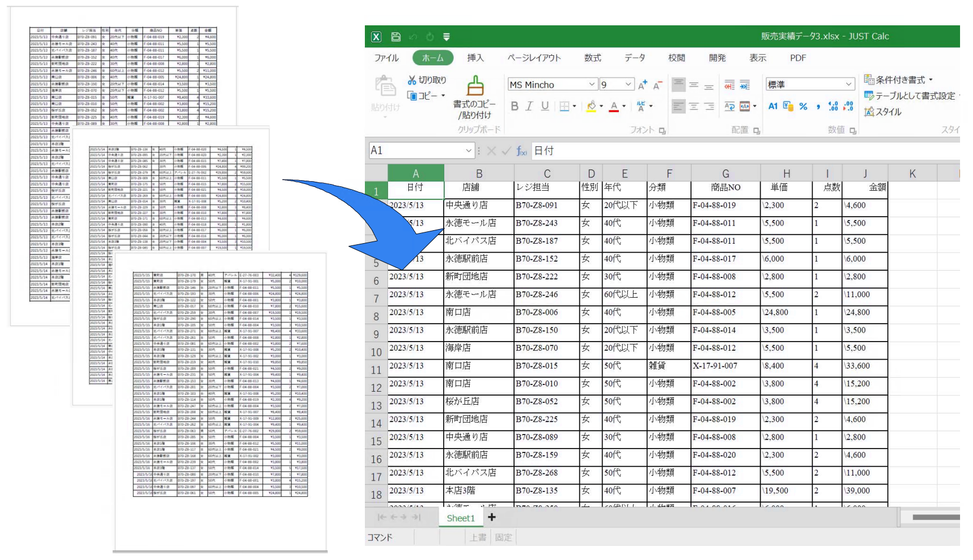Screen dimensions: 973x560
Task: Increase font size with A+ icon
Action: (x=642, y=85)
